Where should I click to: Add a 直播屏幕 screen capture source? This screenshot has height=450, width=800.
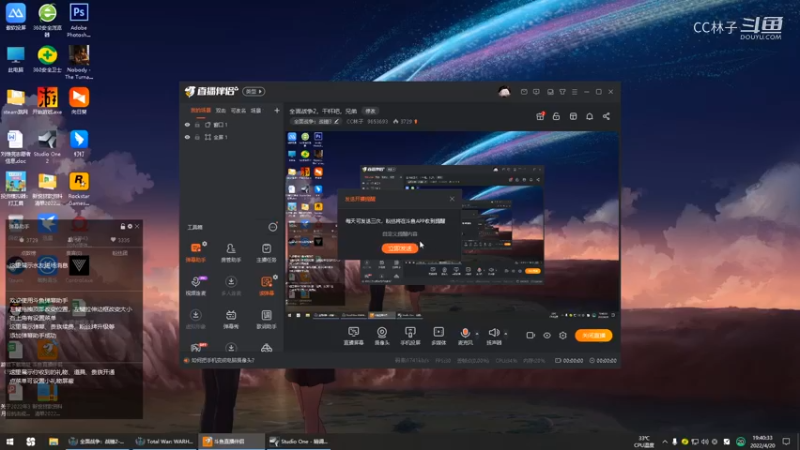(353, 336)
